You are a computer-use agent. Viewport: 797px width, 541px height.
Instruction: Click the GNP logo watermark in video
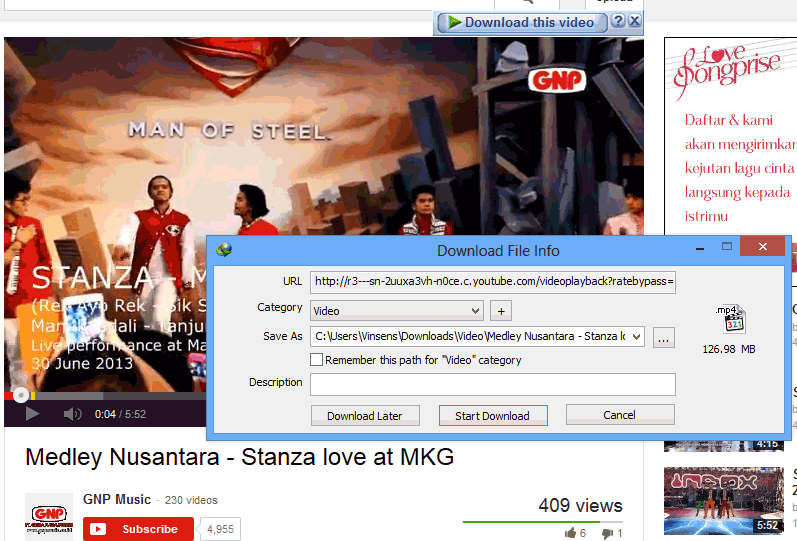pyautogui.click(x=557, y=80)
